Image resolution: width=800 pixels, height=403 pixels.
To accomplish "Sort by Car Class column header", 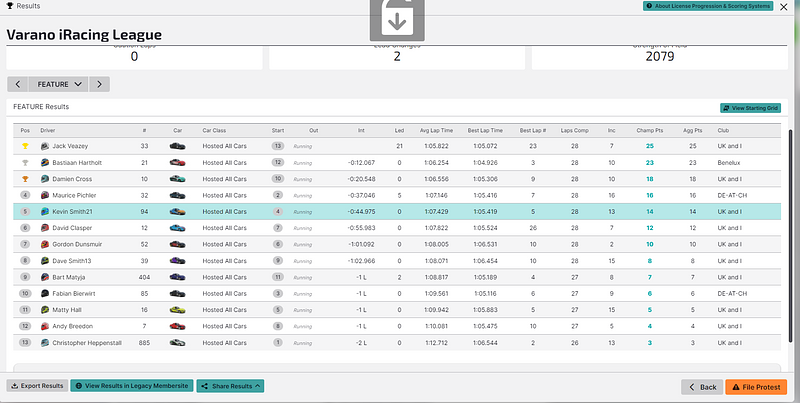I will pos(214,131).
